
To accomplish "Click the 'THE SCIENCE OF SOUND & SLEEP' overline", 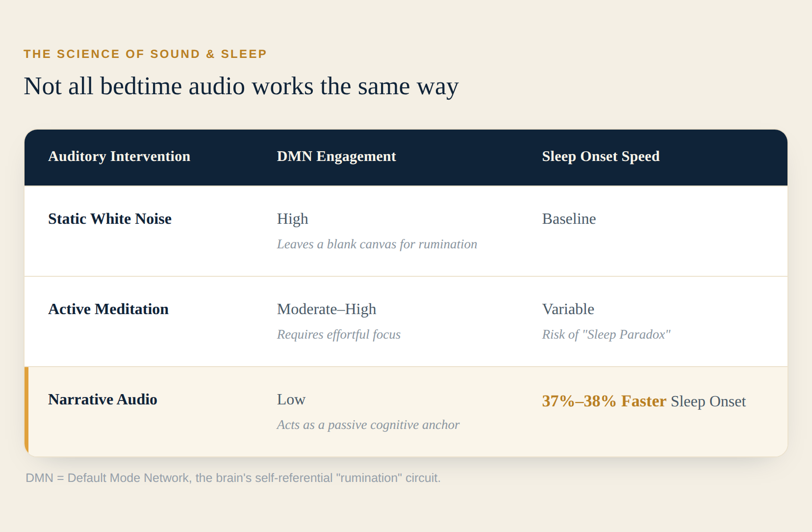I will (145, 54).
